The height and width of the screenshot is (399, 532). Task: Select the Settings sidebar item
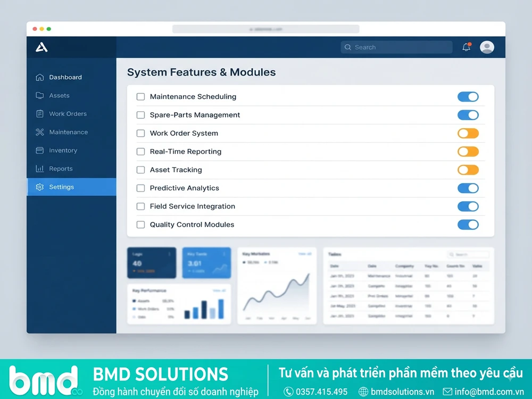(x=71, y=187)
